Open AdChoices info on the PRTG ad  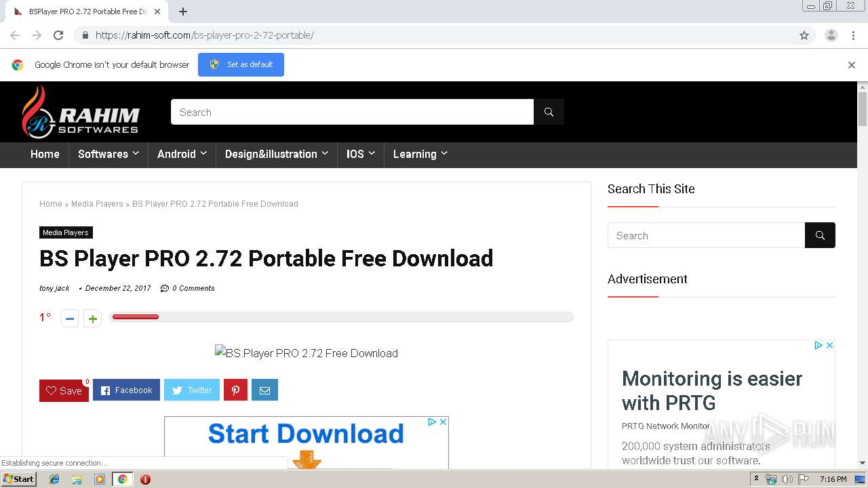pos(818,345)
